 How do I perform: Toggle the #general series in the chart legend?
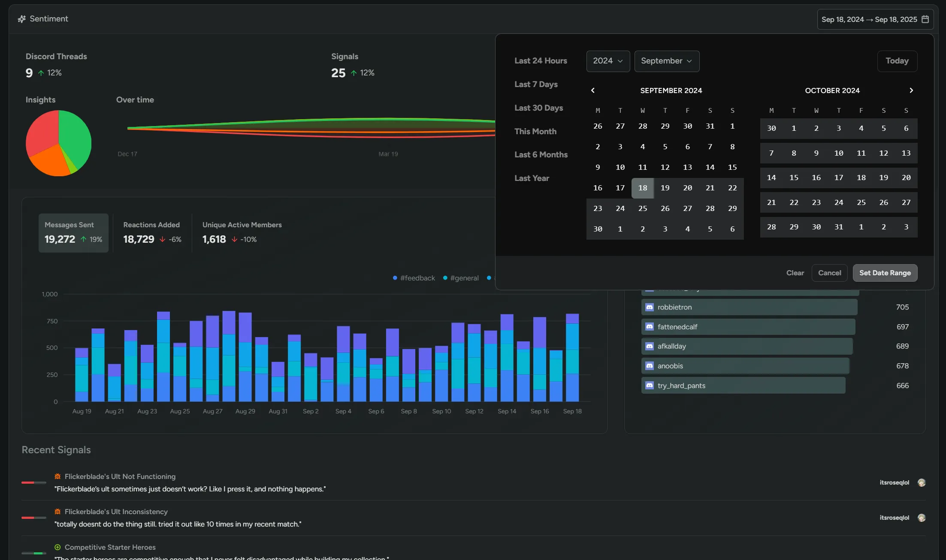click(461, 278)
